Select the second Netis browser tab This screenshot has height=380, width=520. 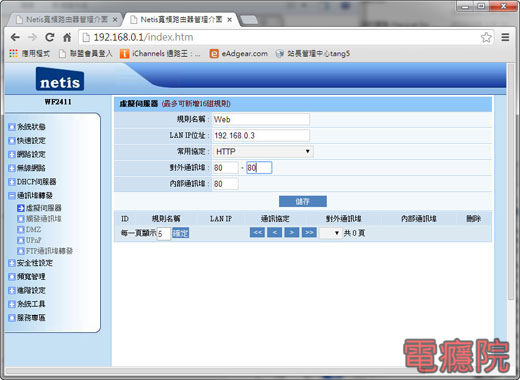(x=180, y=20)
